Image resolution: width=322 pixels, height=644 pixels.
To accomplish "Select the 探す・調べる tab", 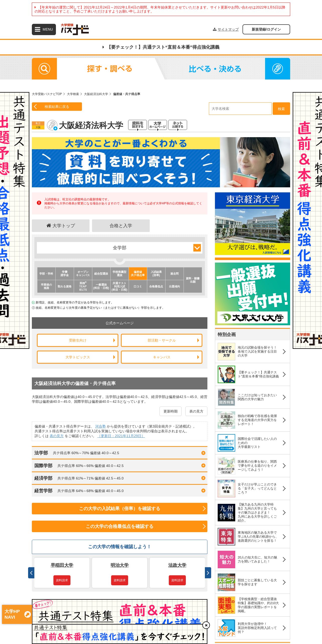I will coord(110,69).
